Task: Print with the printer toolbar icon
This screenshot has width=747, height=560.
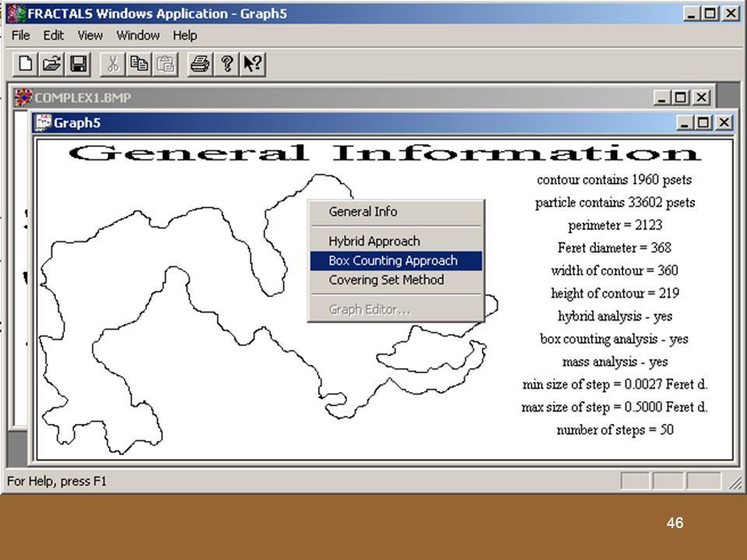Action: (x=200, y=64)
